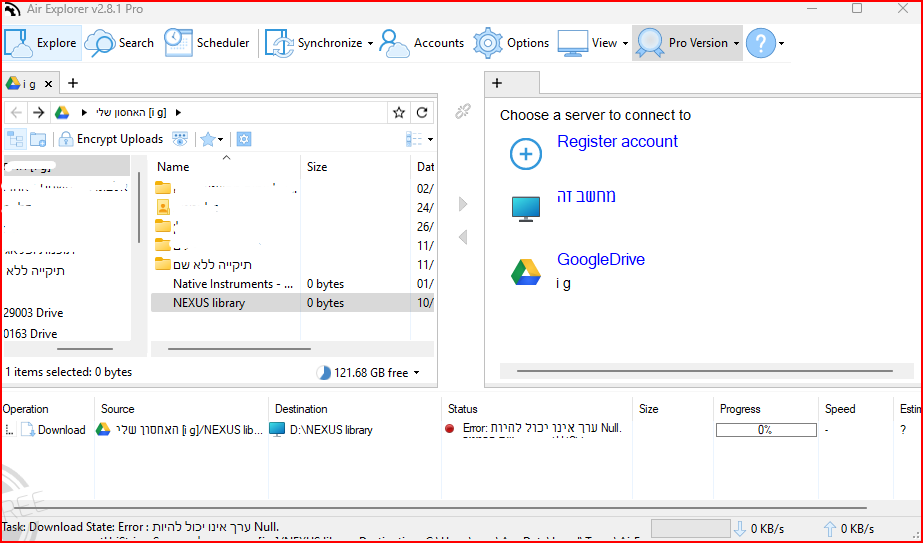The width and height of the screenshot is (923, 543).
Task: Toggle the folder tree panel icon
Action: pos(15,140)
